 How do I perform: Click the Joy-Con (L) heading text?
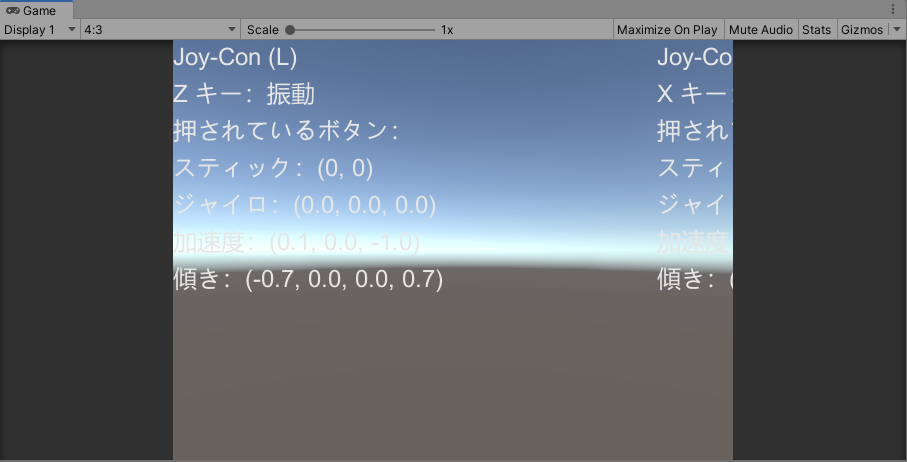pos(235,57)
